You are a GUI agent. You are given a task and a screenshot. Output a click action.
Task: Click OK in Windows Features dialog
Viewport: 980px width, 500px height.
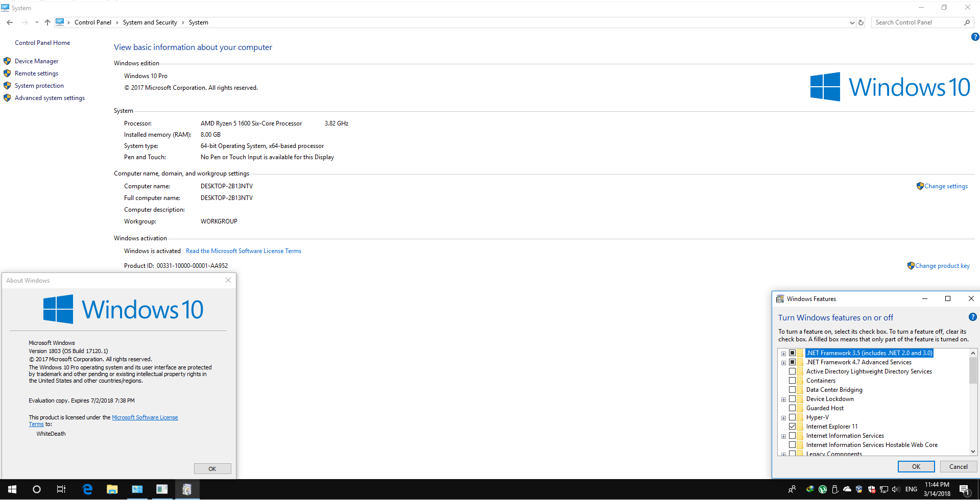tap(916, 466)
